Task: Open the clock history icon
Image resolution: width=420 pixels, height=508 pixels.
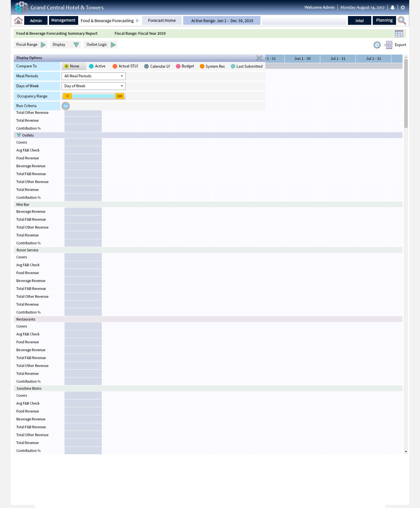Action: click(377, 45)
